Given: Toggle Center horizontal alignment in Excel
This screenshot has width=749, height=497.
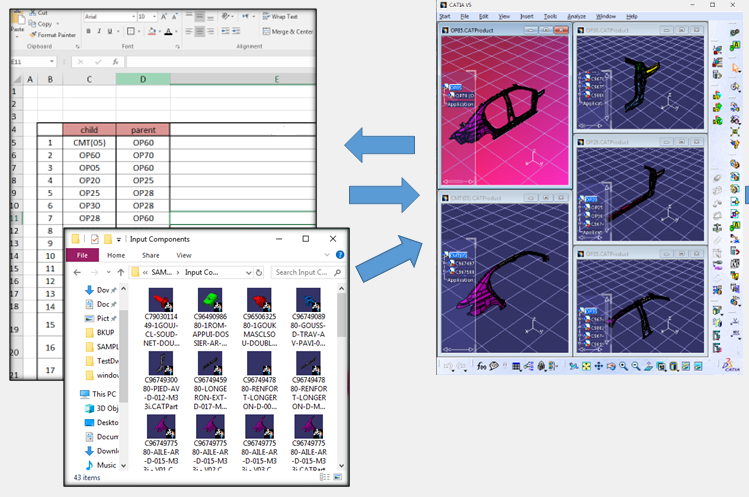Looking at the screenshot, I should tap(200, 31).
